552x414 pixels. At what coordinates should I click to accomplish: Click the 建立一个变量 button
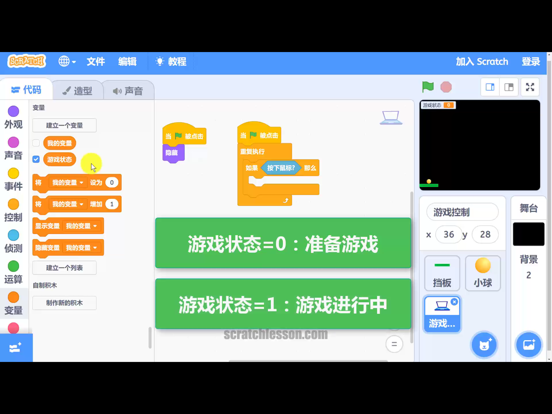[64, 125]
